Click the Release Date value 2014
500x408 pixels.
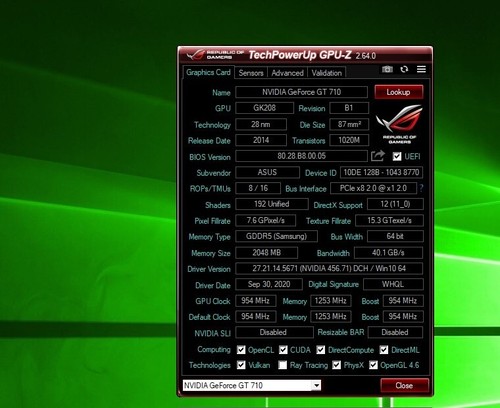[261, 140]
